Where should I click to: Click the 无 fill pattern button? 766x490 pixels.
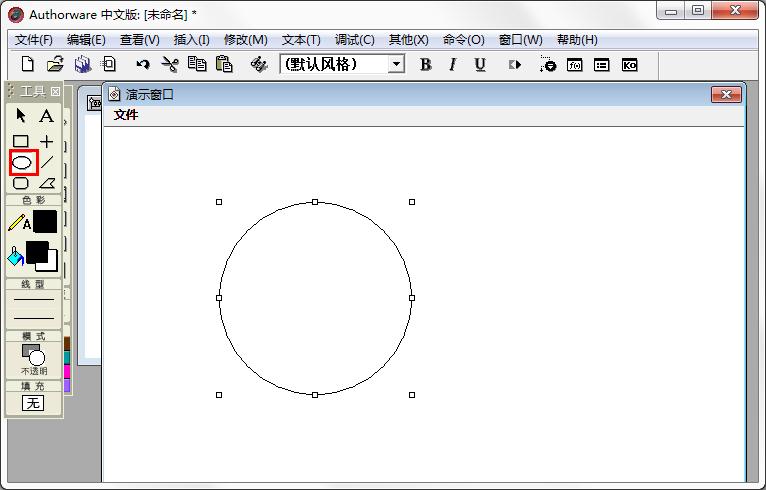pyautogui.click(x=33, y=403)
